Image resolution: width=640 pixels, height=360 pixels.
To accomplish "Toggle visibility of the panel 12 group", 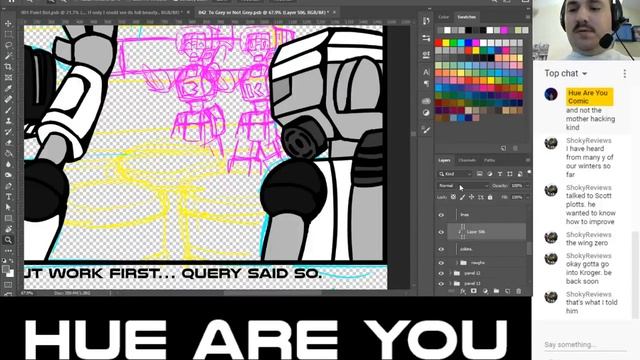I will coord(441,273).
